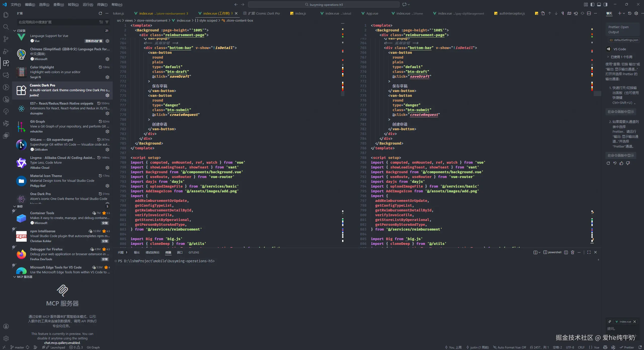Toggle the bottom panel layout button
Image resolution: width=644 pixels, height=350 pixels.
click(x=599, y=5)
